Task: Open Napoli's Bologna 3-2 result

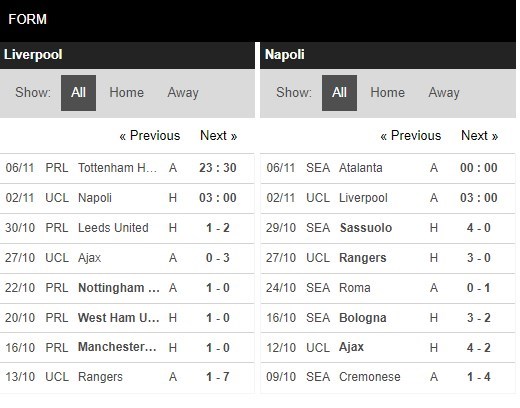Action: (x=388, y=318)
